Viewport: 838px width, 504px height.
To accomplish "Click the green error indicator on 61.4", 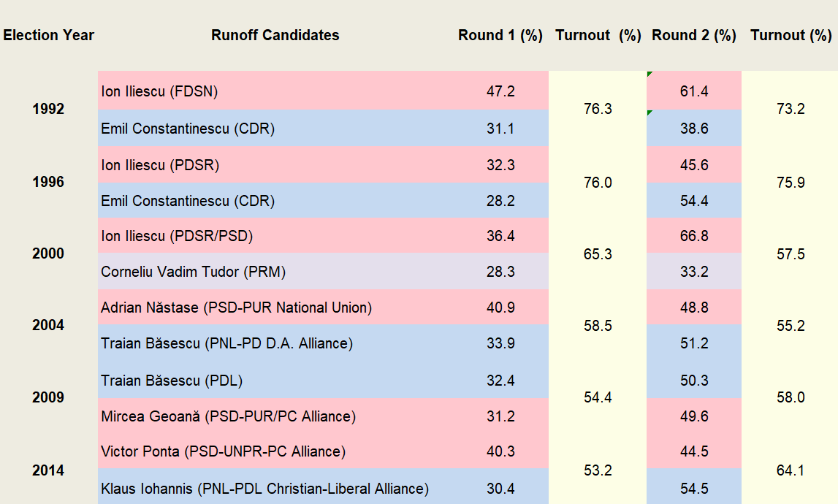I will [650, 74].
